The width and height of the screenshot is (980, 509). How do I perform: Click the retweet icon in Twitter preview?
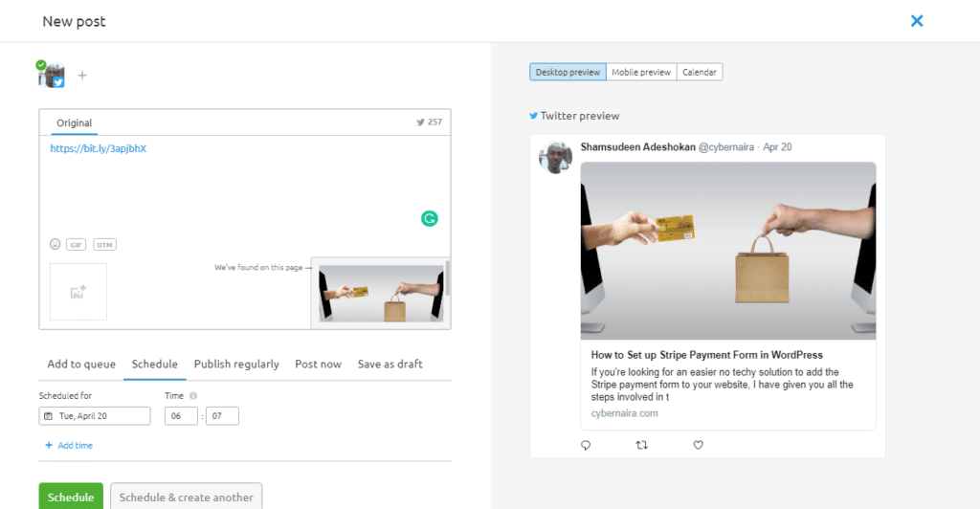[642, 445]
